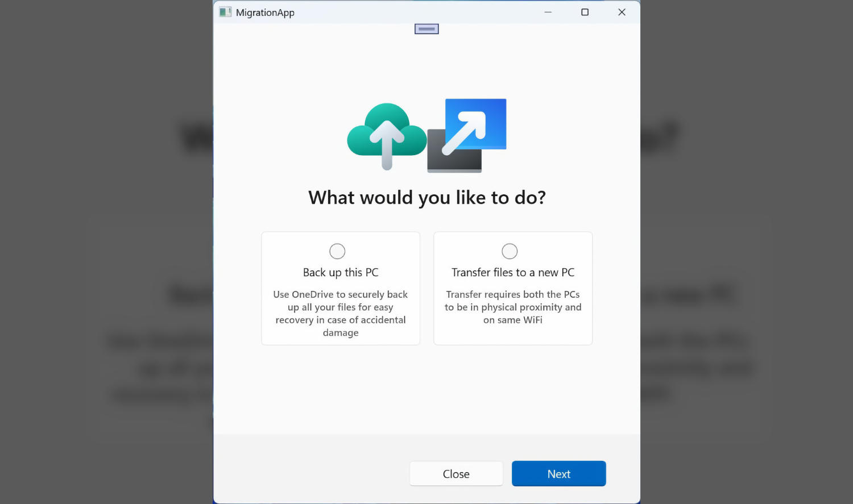Click the Next button
Screen dimensions: 853x504
click(558, 473)
